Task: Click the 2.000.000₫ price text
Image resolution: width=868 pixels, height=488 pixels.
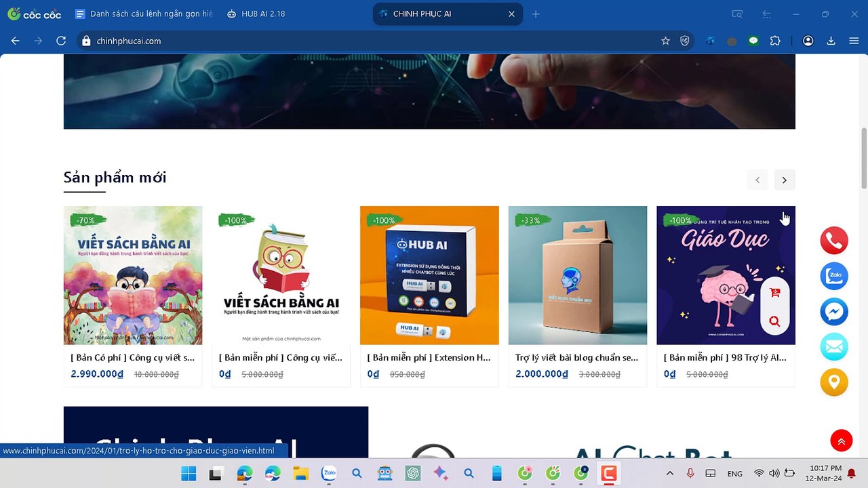Action: coord(542,373)
